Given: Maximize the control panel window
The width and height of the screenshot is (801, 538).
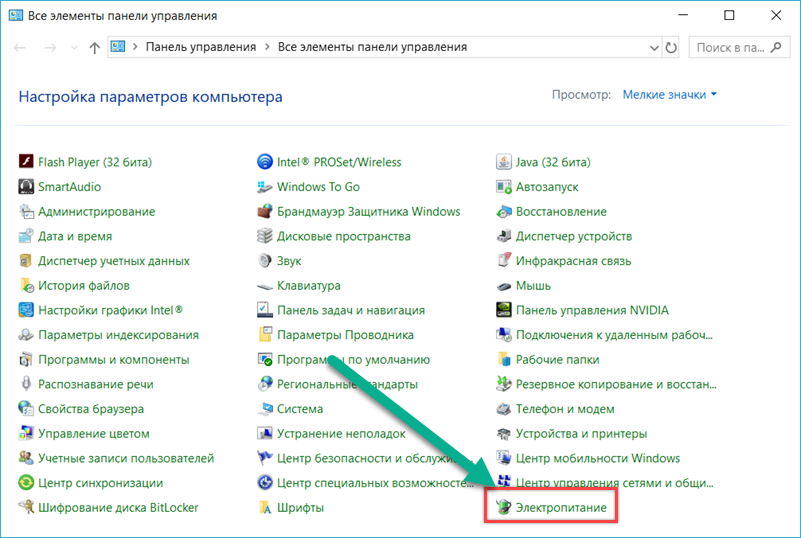Looking at the screenshot, I should coord(729,15).
